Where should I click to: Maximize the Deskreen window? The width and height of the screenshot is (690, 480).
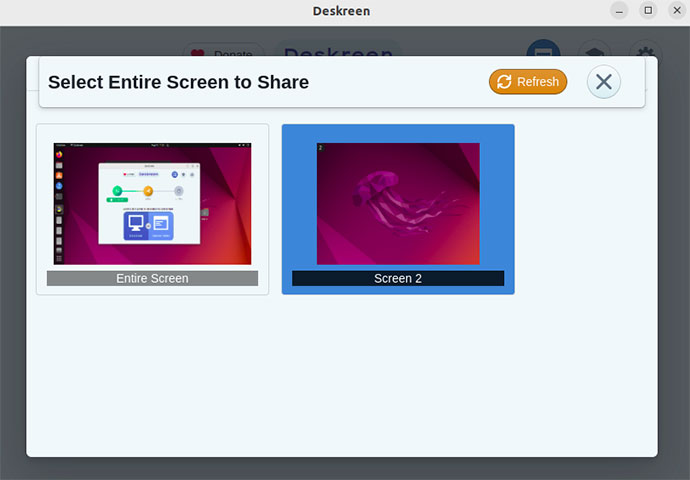tap(648, 11)
